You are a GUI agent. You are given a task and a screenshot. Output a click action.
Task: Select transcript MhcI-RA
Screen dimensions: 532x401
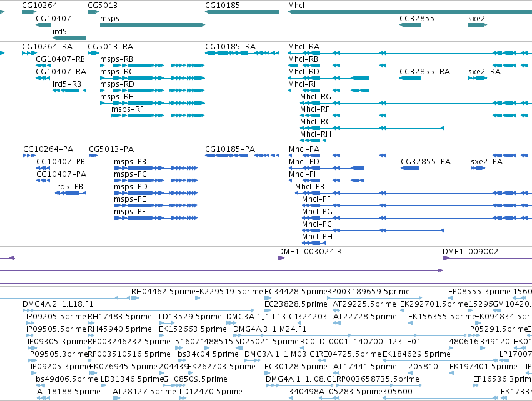coord(410,53)
